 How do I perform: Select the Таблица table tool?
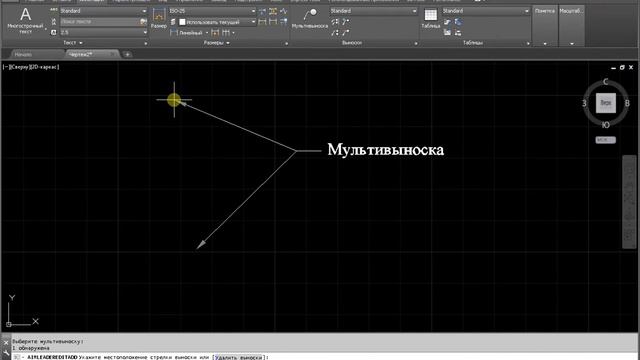[431, 19]
